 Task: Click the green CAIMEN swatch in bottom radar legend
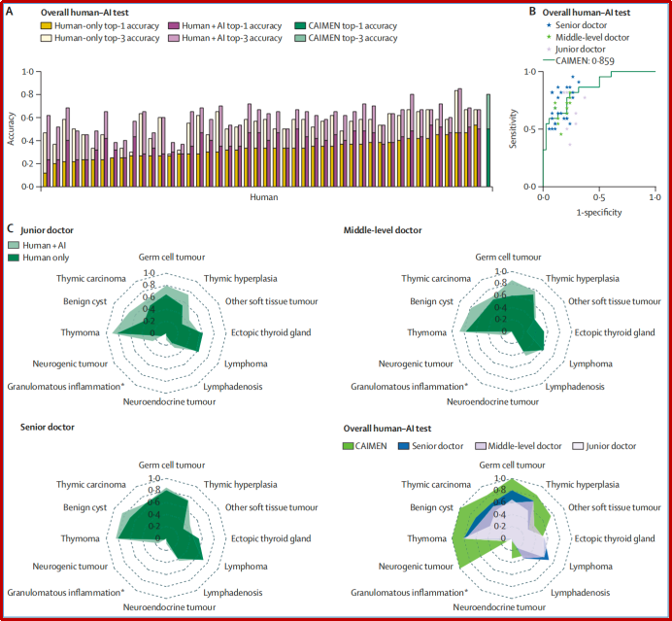tap(351, 446)
